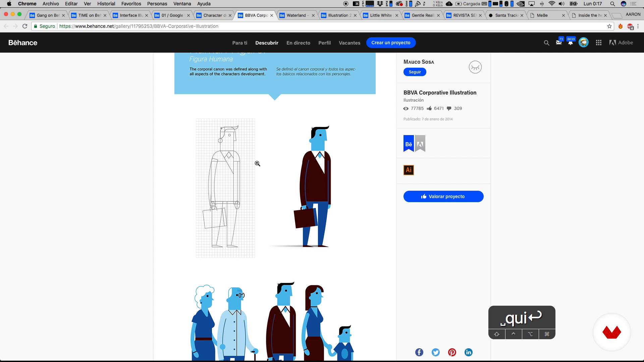Viewport: 644px width, 362px height.
Task: Click the 77785 views count
Action: [413, 108]
